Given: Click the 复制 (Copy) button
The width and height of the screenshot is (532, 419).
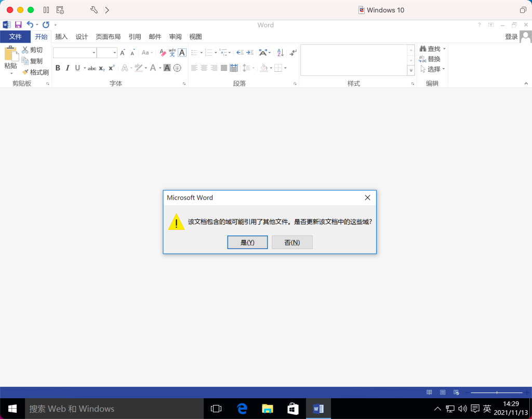Looking at the screenshot, I should [x=33, y=61].
